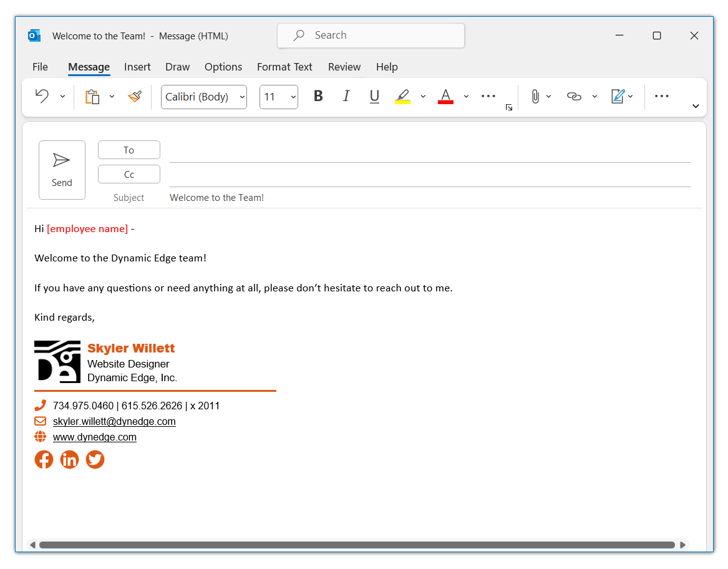The width and height of the screenshot is (728, 569).
Task: Click the To recipients field
Action: (430, 152)
